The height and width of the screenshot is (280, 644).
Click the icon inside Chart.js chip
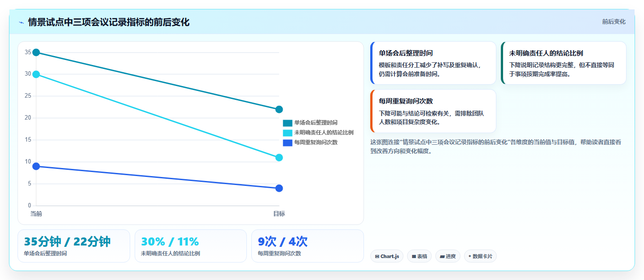tap(377, 257)
